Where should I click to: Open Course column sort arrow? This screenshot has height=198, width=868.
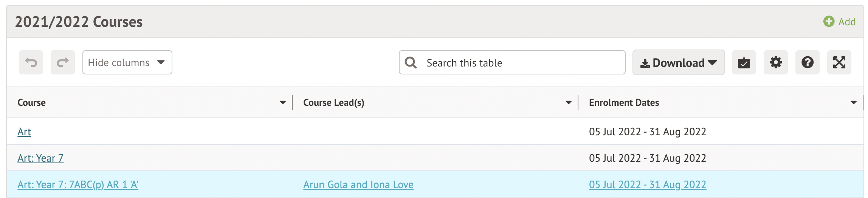pos(282,103)
